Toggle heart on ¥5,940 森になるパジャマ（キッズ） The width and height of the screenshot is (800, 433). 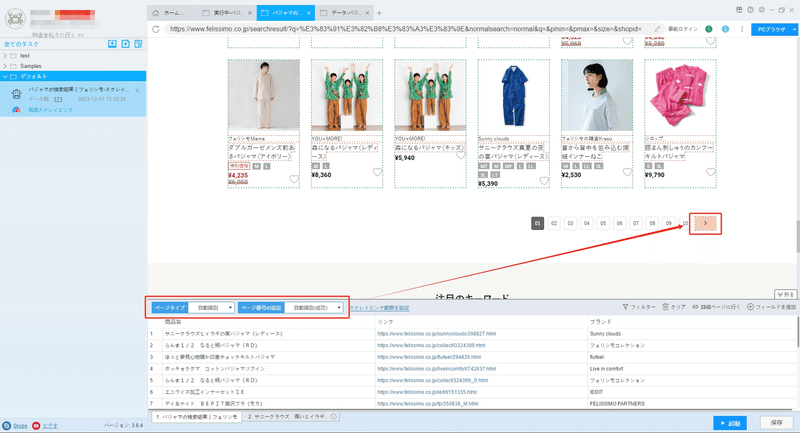[x=460, y=156]
